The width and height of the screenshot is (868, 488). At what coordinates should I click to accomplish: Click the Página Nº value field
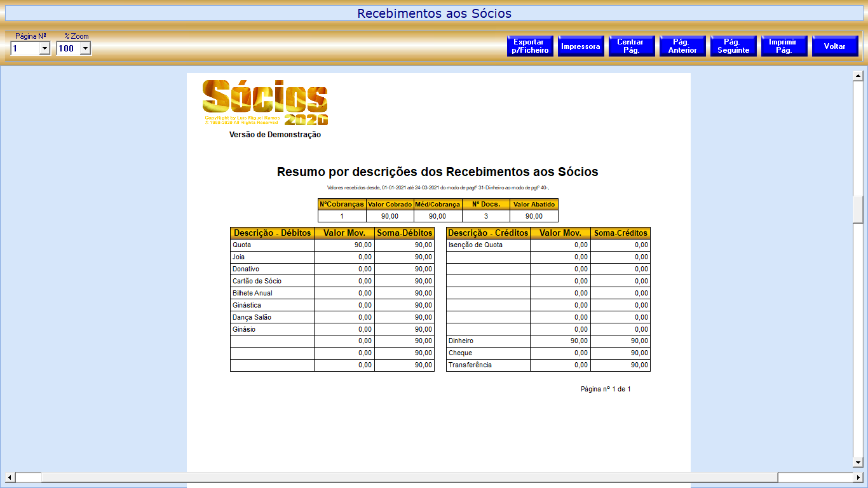(x=24, y=48)
